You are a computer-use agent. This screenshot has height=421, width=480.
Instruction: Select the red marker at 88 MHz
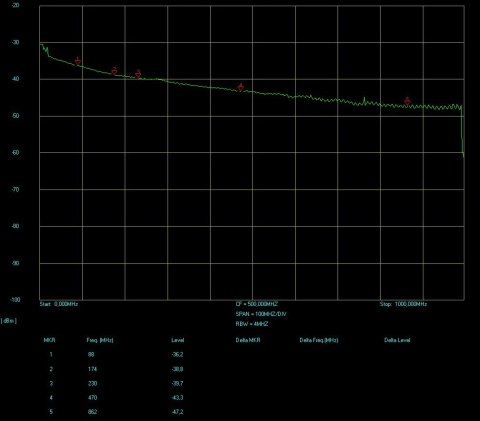tap(78, 61)
